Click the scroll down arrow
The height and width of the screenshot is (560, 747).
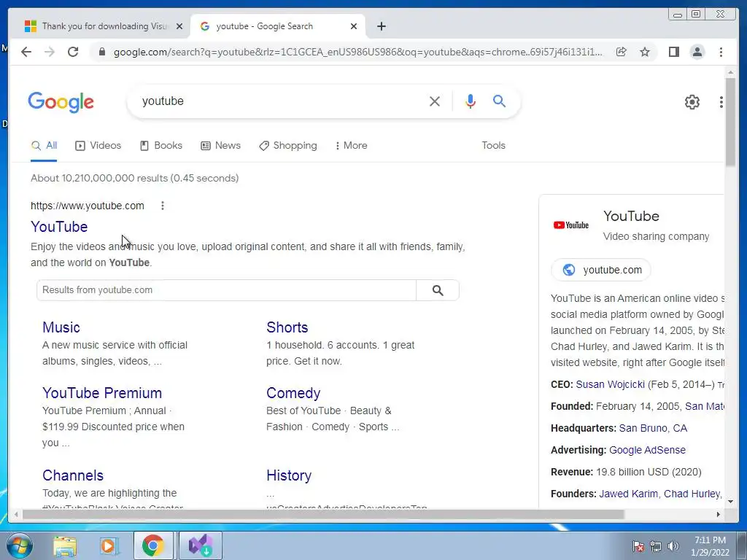(x=731, y=502)
